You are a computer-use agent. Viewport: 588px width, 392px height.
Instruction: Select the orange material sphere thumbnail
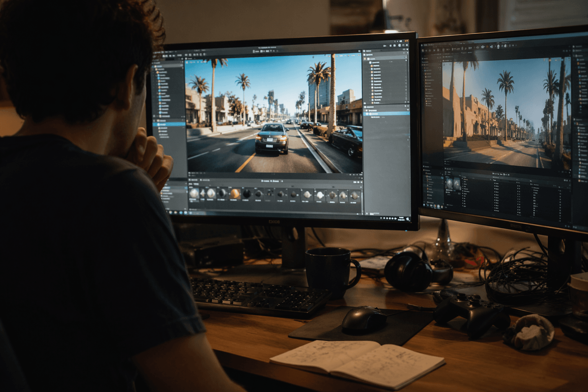pos(235,194)
